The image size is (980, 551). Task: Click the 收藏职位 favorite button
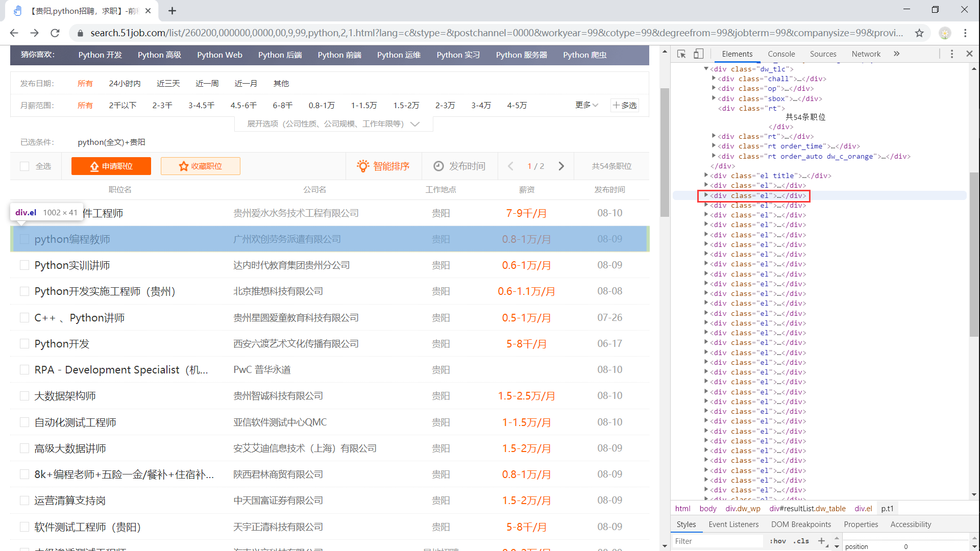coord(200,166)
